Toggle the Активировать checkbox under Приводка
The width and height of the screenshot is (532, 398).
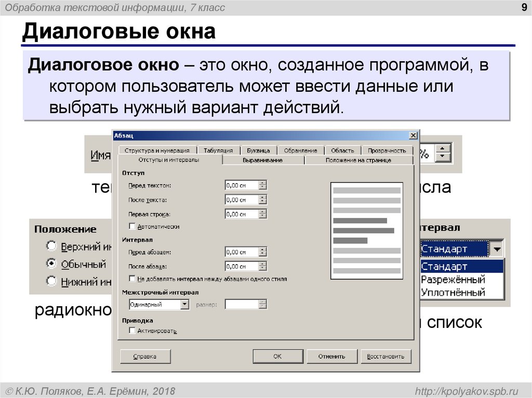coord(132,330)
